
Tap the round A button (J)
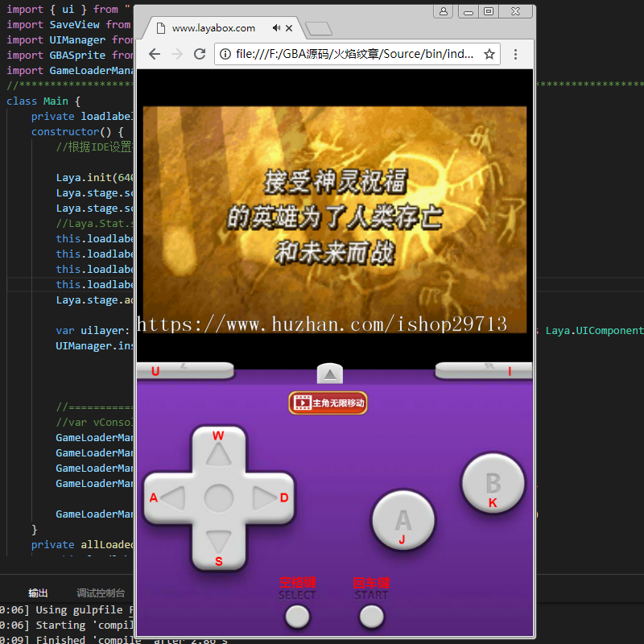click(x=403, y=520)
